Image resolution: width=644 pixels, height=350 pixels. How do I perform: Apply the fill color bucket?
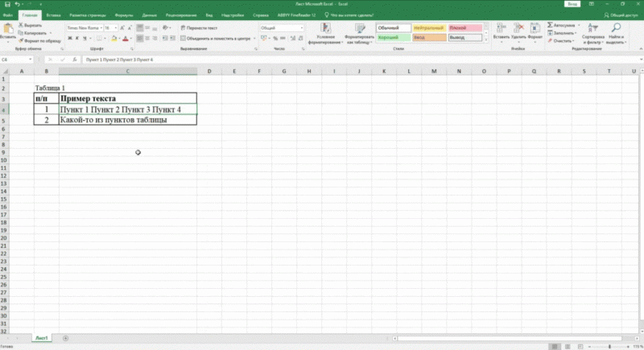114,38
